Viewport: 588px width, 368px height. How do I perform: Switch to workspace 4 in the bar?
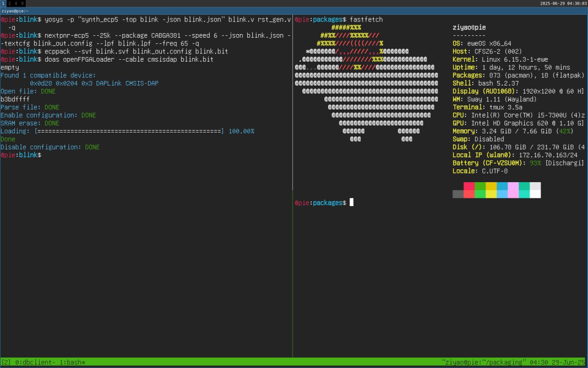point(16,3)
